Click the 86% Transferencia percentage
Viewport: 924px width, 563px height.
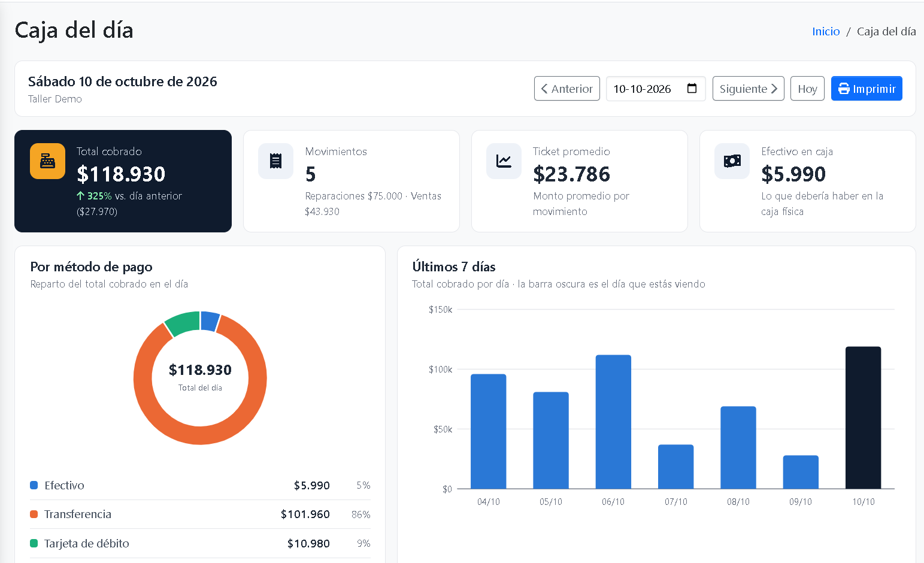pos(361,514)
